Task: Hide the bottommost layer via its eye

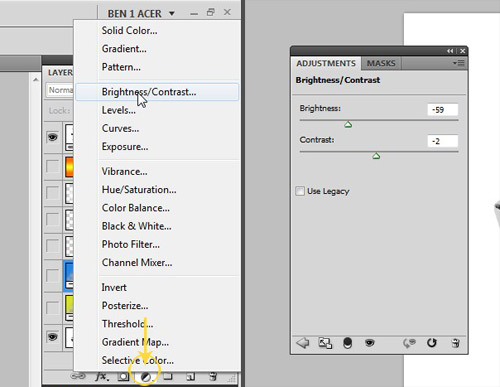Action: 53,337
